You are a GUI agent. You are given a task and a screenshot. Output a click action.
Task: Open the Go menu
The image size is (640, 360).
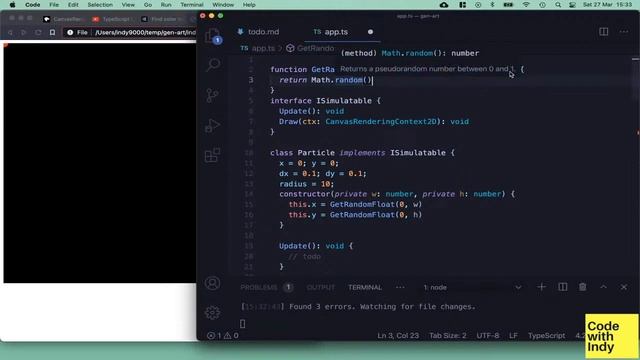point(148,5)
